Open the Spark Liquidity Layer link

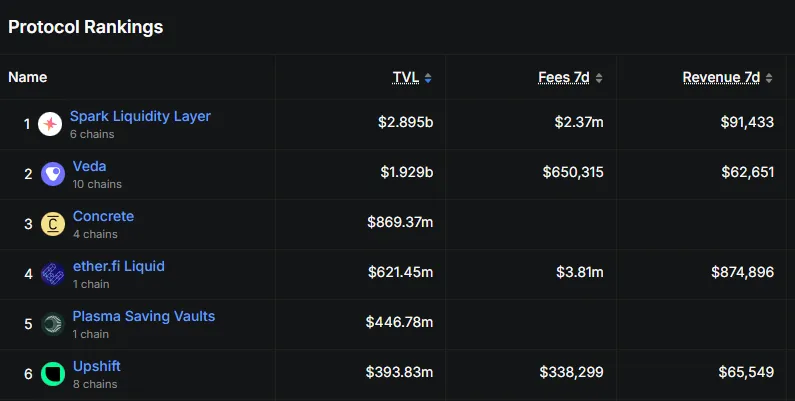pyautogui.click(x=140, y=116)
